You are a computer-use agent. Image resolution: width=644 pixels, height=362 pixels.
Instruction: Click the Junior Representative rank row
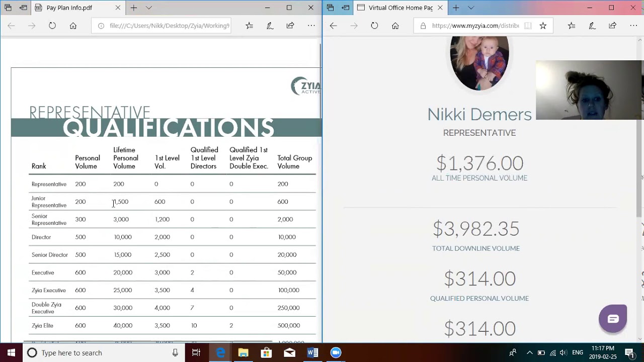point(173,202)
